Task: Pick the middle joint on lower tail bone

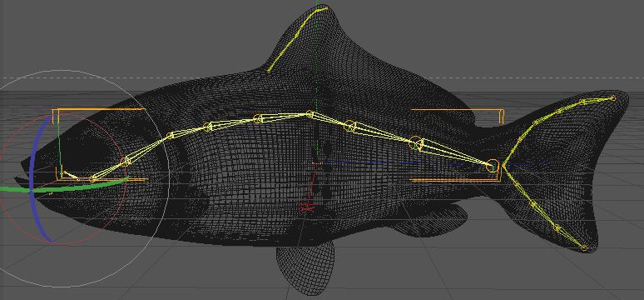Action: pos(533,204)
